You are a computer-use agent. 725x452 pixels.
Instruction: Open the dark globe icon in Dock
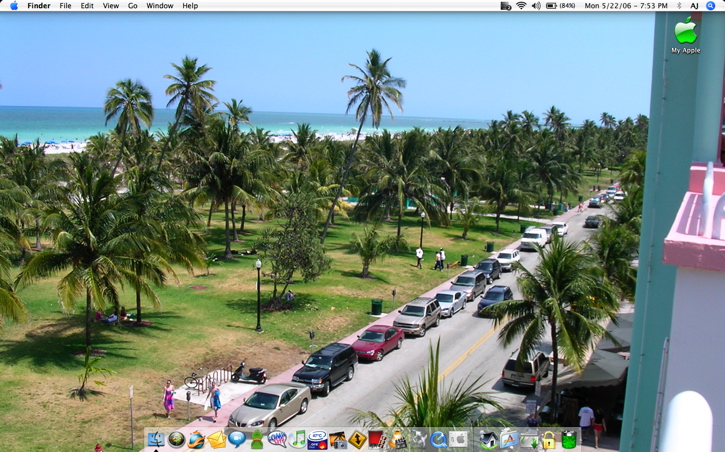pyautogui.click(x=176, y=439)
